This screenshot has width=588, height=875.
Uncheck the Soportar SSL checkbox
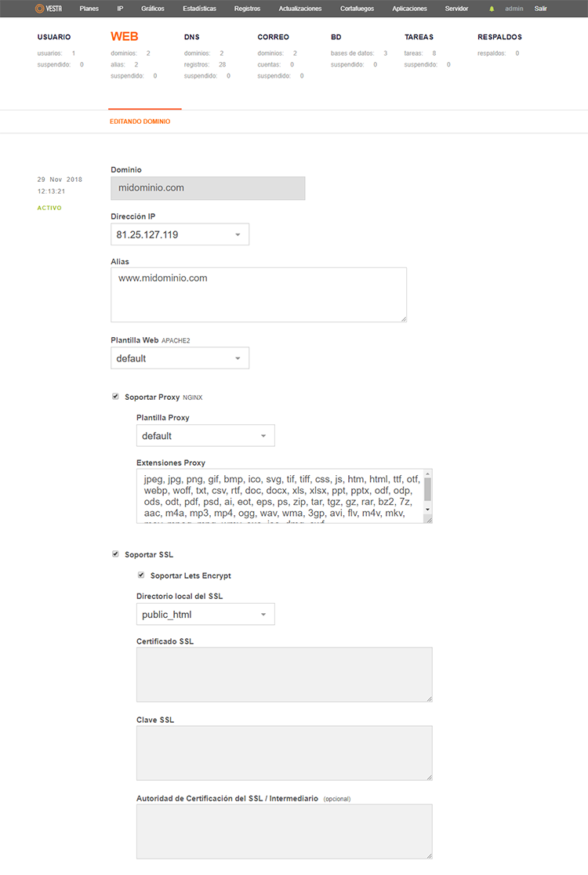(x=115, y=554)
